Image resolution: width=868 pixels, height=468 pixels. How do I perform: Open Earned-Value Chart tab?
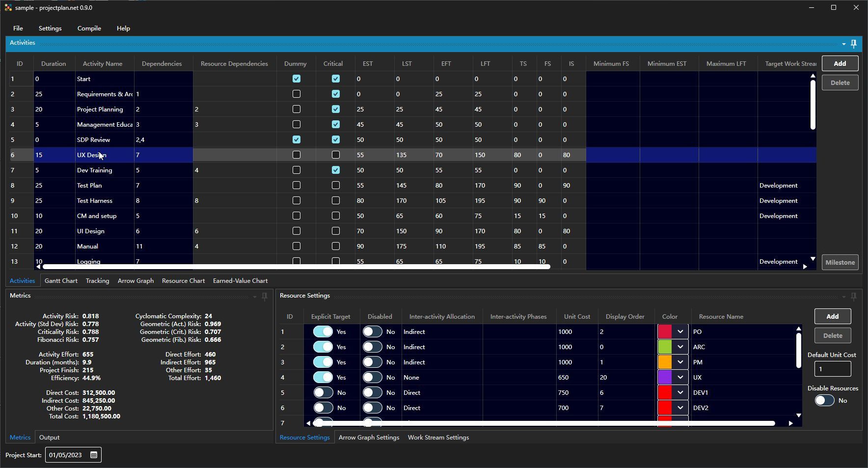(240, 281)
